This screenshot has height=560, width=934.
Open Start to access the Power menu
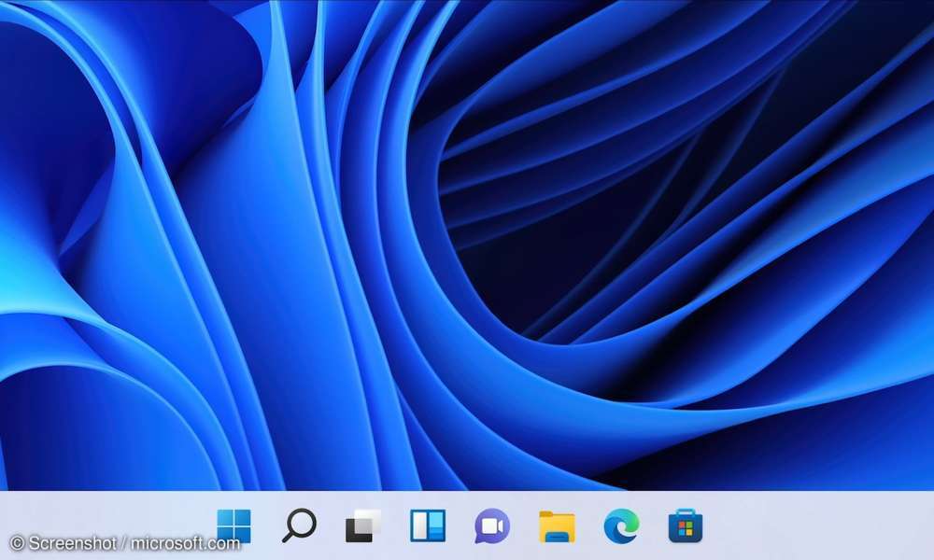(233, 527)
